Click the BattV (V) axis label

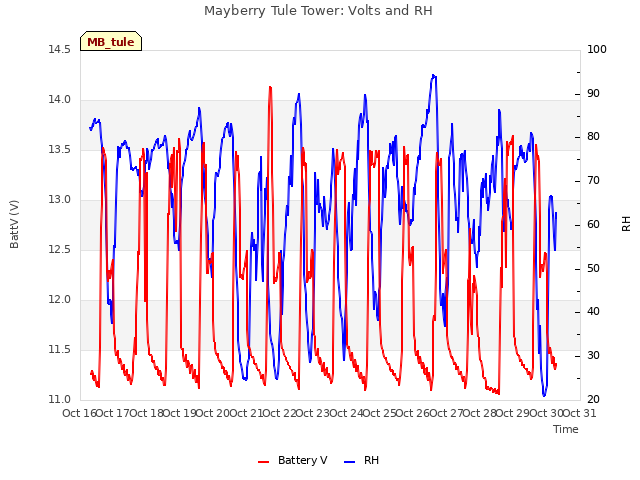14,224
